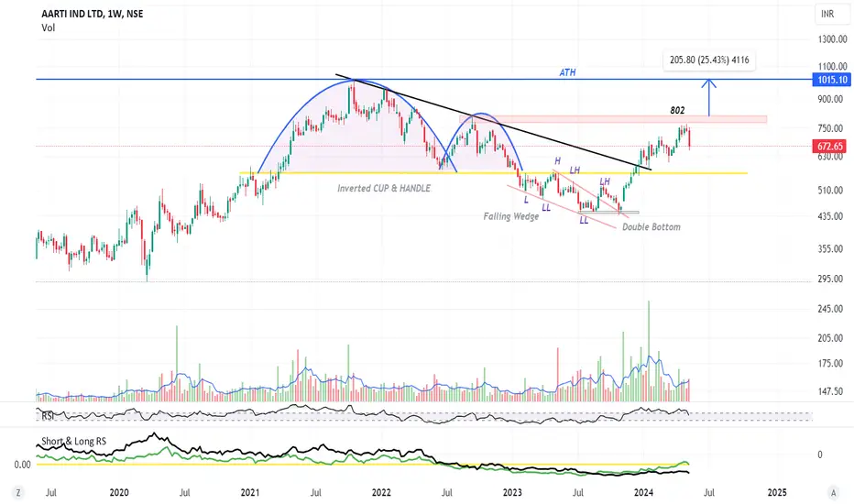Select the ATH text label
Viewport: 854px width, 504px height.
(567, 72)
